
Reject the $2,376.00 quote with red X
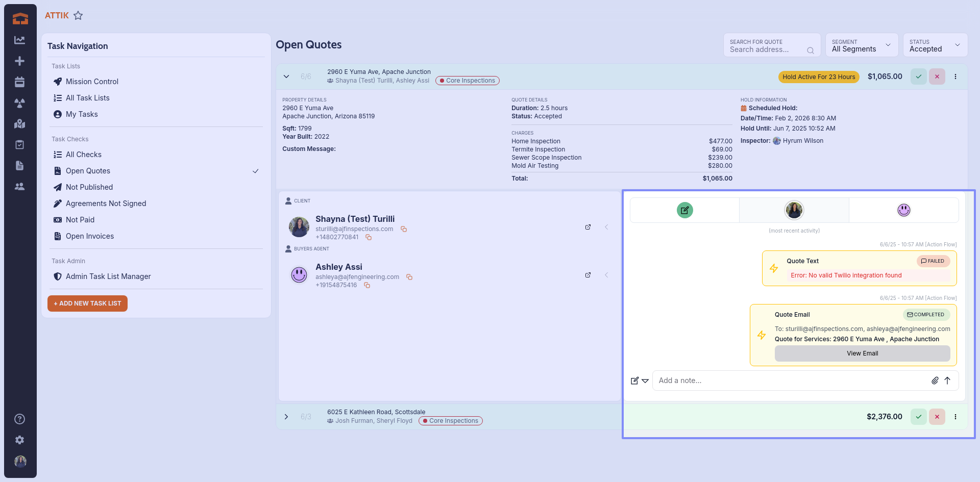(937, 417)
